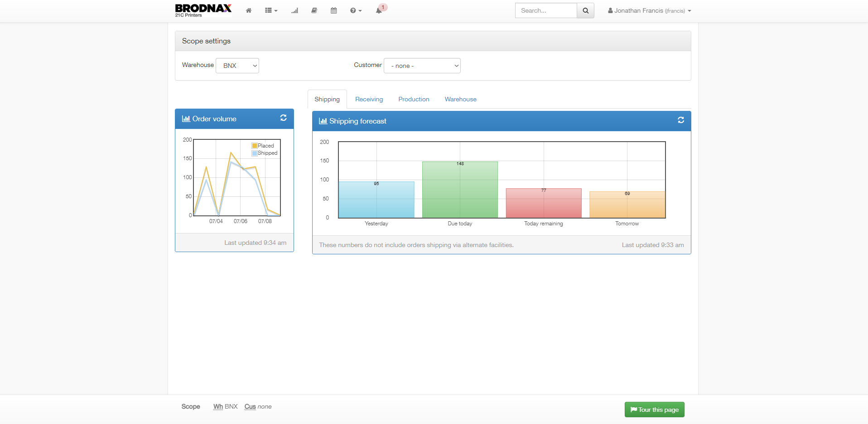
Task: Toggle the Placed series in legend
Action: coord(263,146)
